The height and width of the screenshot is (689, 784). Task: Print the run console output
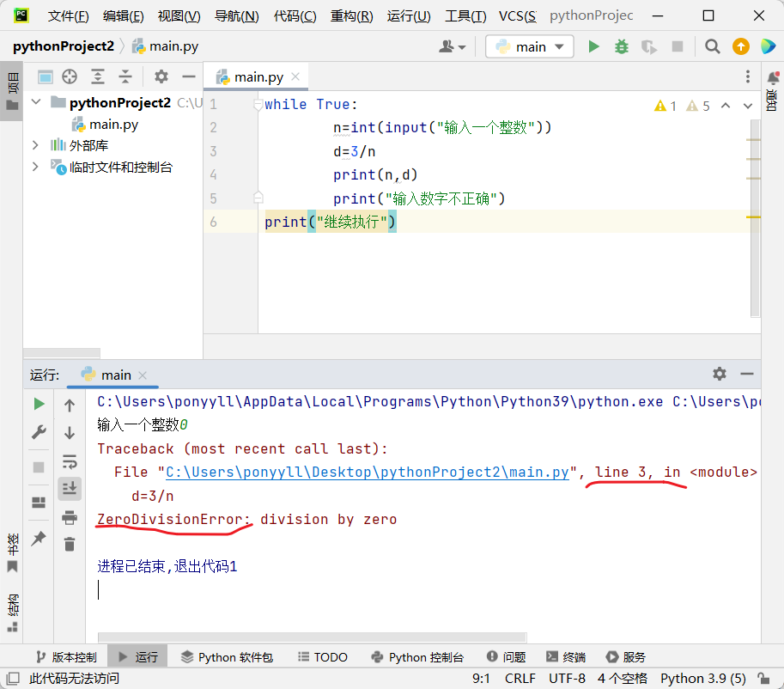click(x=70, y=516)
